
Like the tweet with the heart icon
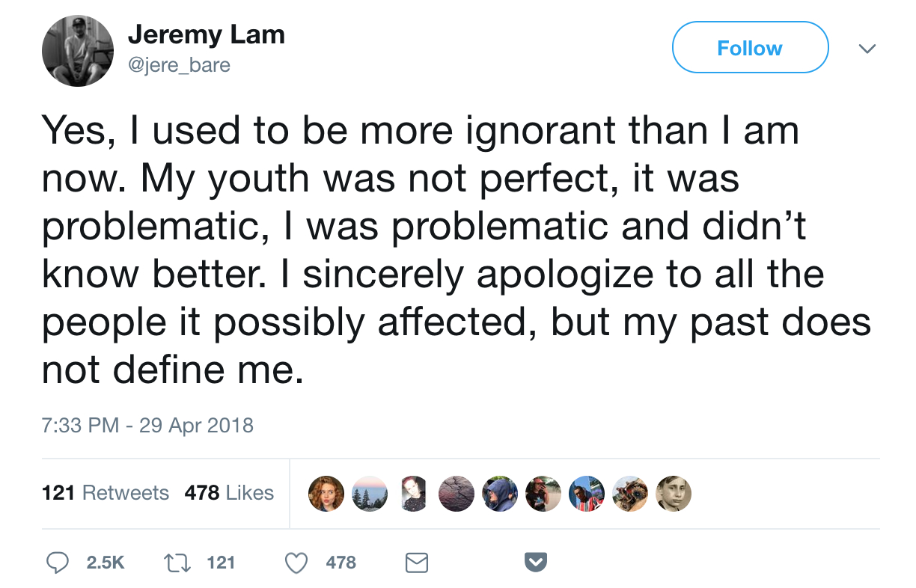tap(296, 563)
